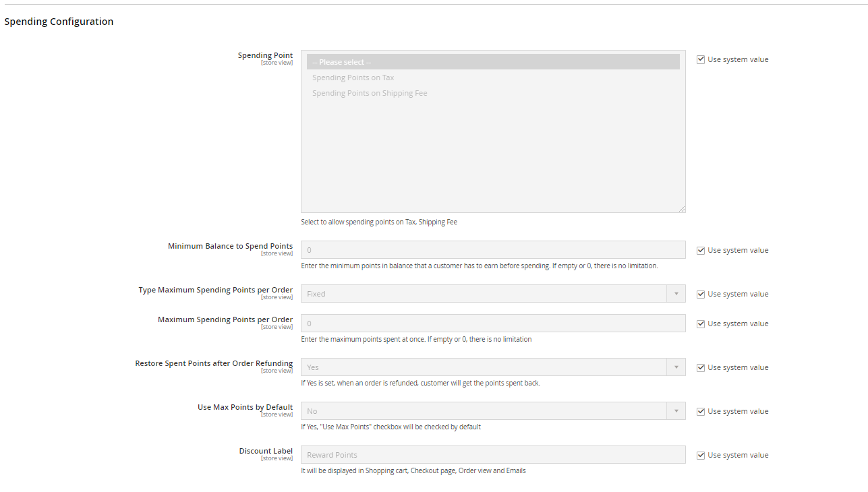Uncheck Use system value for Restore Spent Points
The width and height of the screenshot is (868, 492).
point(701,367)
